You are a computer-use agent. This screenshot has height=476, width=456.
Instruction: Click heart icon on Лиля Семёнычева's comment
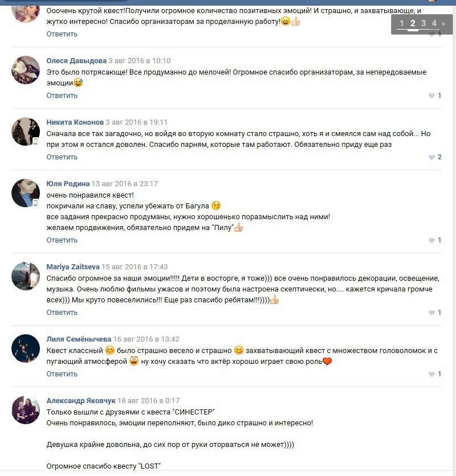tap(431, 374)
